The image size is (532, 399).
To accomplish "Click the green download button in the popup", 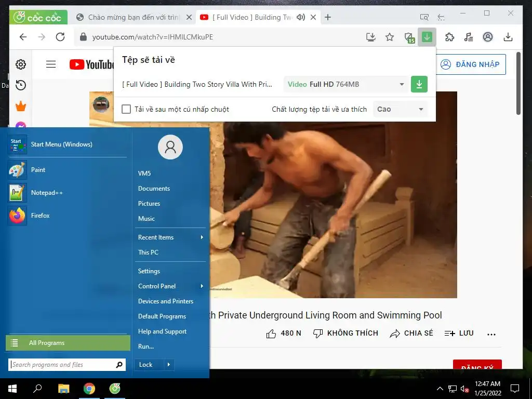I will point(419,84).
